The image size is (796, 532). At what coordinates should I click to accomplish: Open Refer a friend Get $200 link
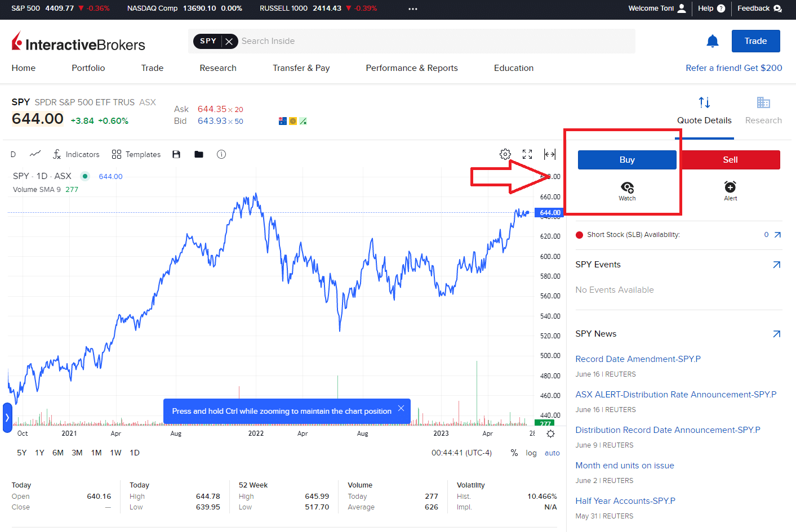(x=734, y=68)
